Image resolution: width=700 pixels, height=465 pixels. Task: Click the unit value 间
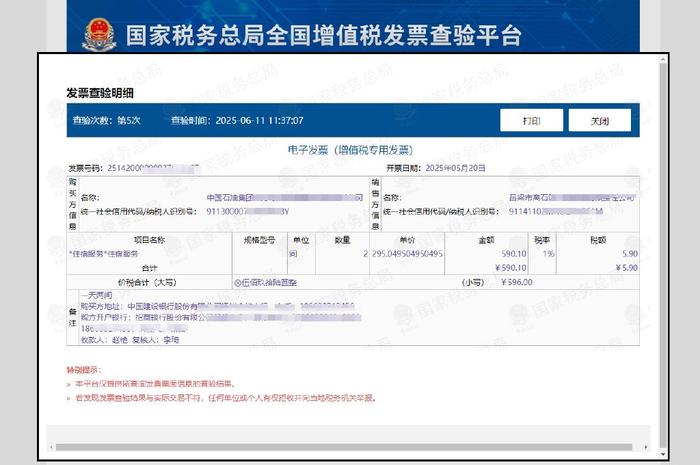pos(293,253)
